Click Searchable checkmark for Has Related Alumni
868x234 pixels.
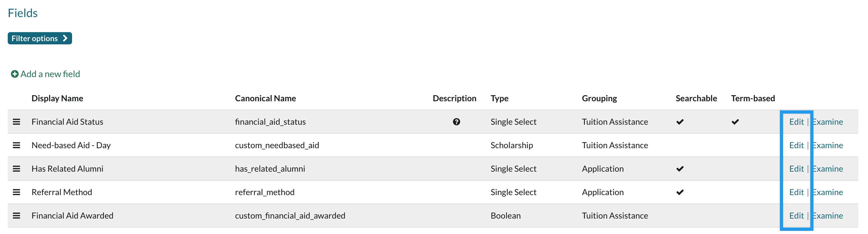coord(680,169)
